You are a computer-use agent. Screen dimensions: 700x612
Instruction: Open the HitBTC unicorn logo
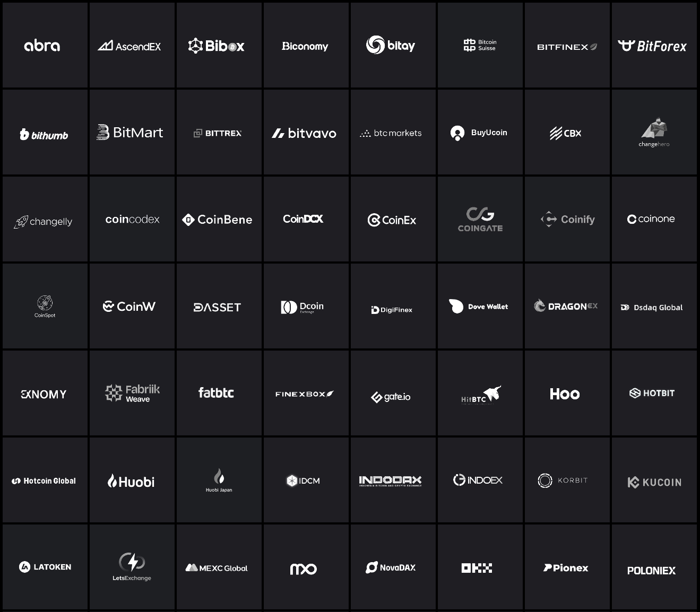click(x=480, y=393)
